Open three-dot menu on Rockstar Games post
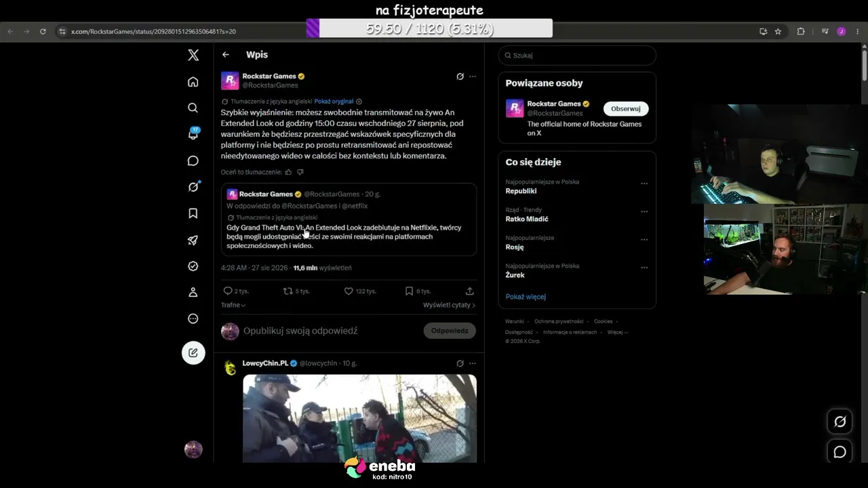Viewport: 868px width, 488px height. (x=473, y=77)
